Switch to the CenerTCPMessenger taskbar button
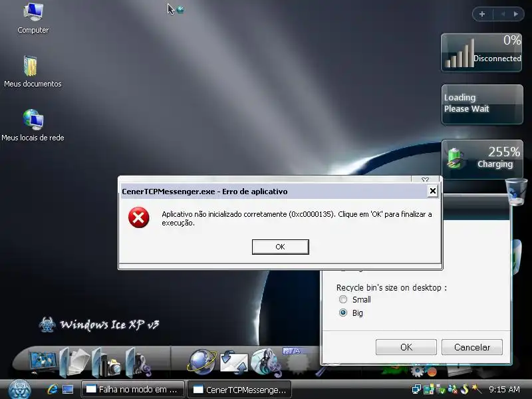Image resolution: width=532 pixels, height=399 pixels. pos(239,389)
